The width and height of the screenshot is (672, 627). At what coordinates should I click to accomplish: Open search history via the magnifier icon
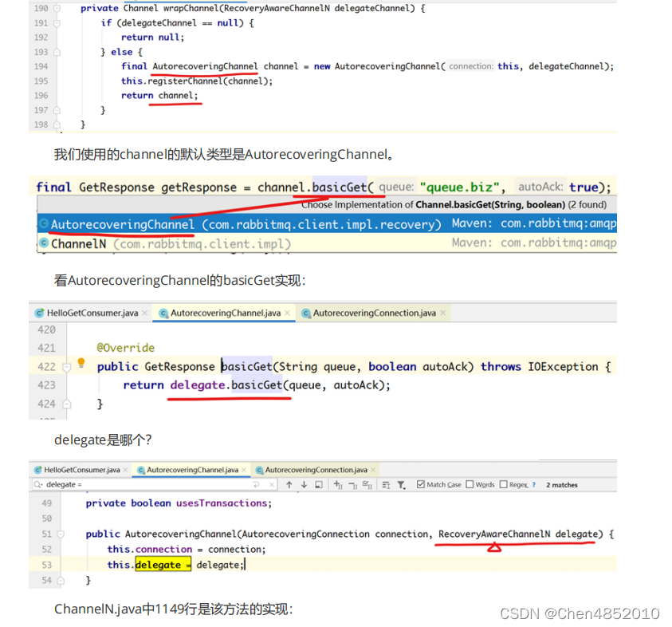click(38, 485)
